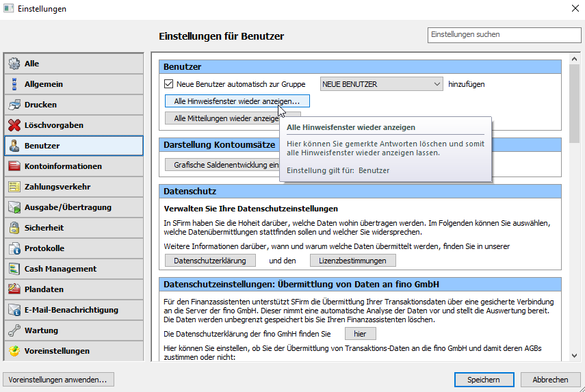Click the Cash Management icon
585x392 pixels.
[x=14, y=269]
